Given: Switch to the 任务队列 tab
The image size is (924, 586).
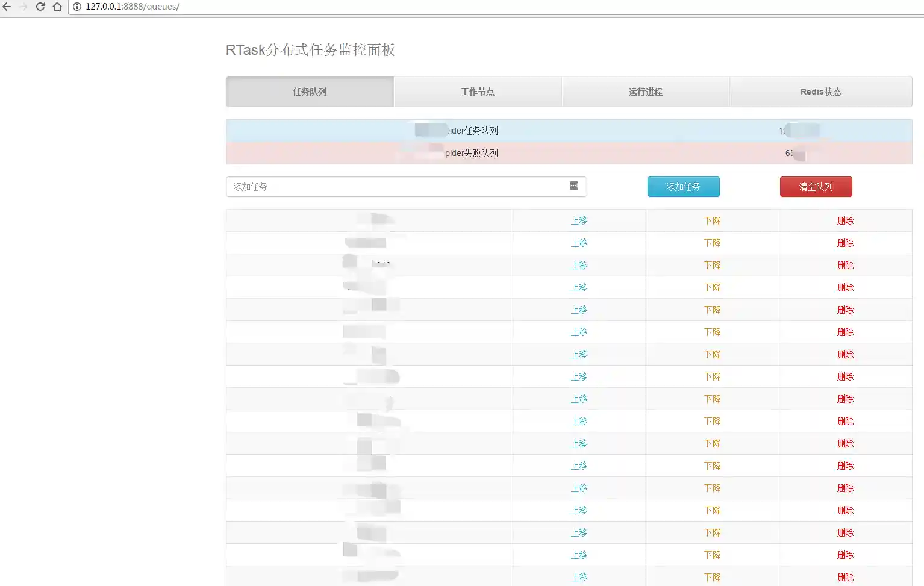Looking at the screenshot, I should (x=310, y=92).
